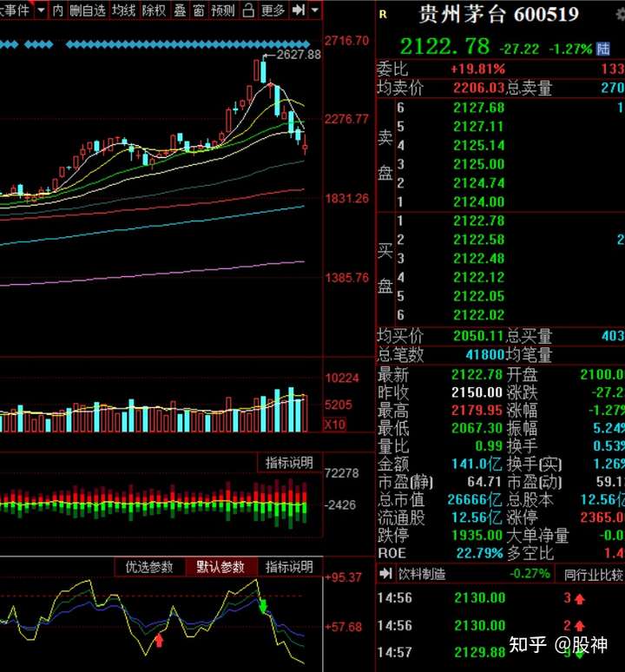Click the 跌停 value 1935.00
The height and width of the screenshot is (672, 625).
coord(477,536)
